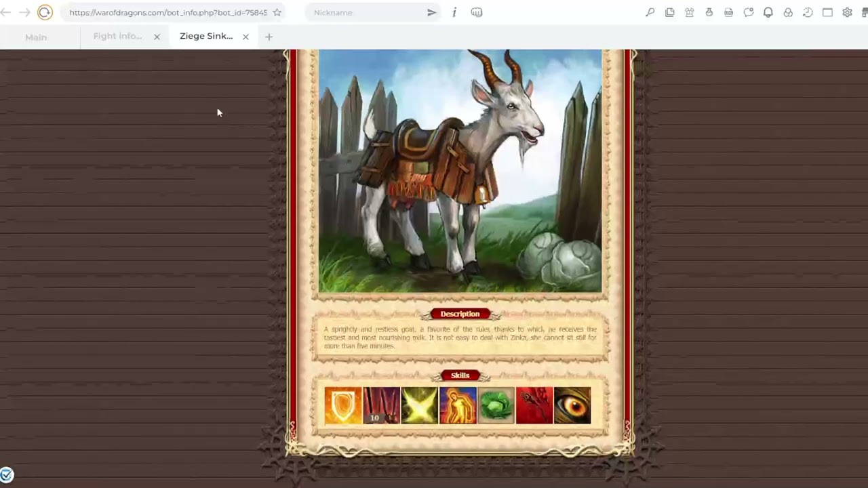868x488 pixels.
Task: Select the glowing figure skill icon
Action: click(x=458, y=405)
